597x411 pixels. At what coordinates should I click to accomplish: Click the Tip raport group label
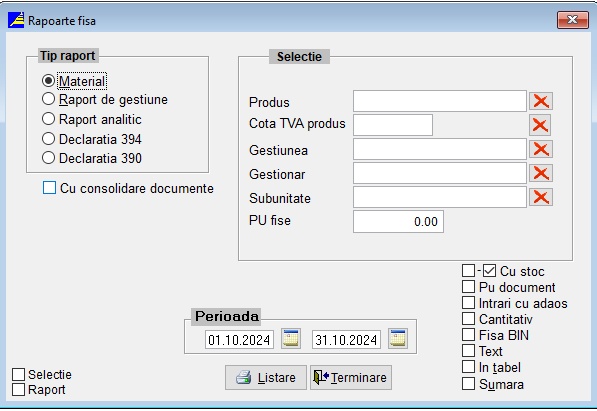point(68,56)
